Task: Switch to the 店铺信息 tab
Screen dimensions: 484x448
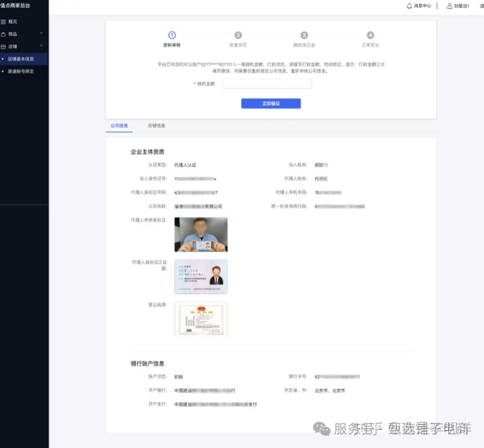Action: click(x=157, y=125)
